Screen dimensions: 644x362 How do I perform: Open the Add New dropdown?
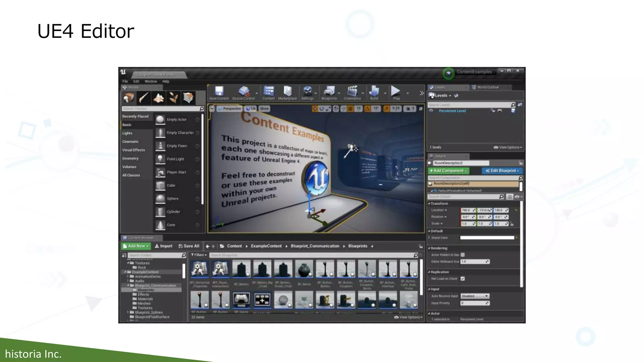pyautogui.click(x=136, y=246)
